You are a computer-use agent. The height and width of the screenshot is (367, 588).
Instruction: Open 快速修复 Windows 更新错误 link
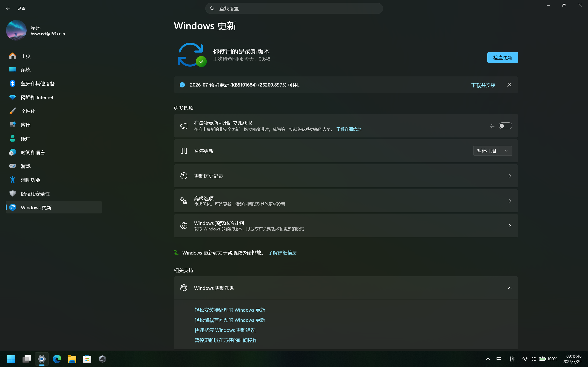225,330
